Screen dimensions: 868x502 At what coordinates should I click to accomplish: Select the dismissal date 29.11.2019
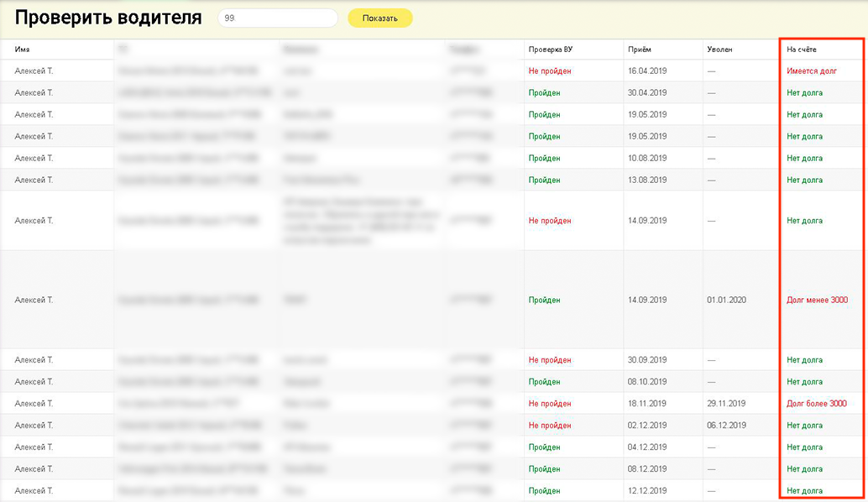tap(726, 404)
